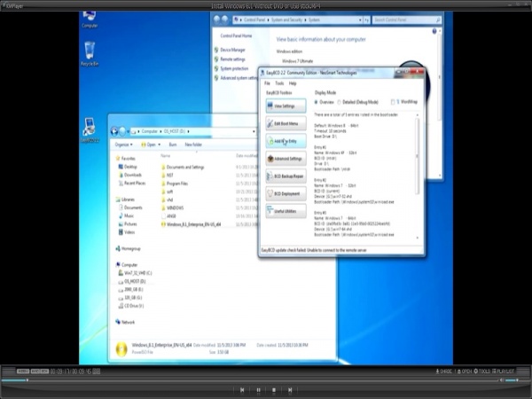This screenshot has width=532, height=399.
Task: Click Recycle Bin desktop icon
Action: pyautogui.click(x=90, y=53)
